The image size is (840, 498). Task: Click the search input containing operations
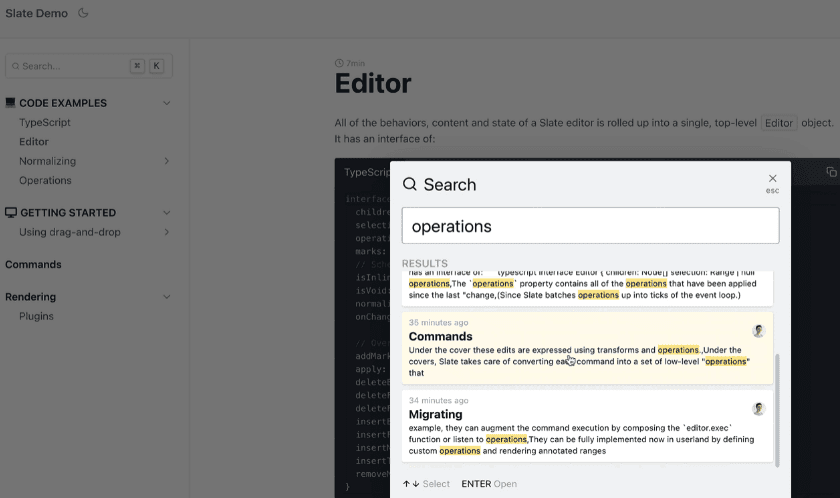[x=590, y=226]
